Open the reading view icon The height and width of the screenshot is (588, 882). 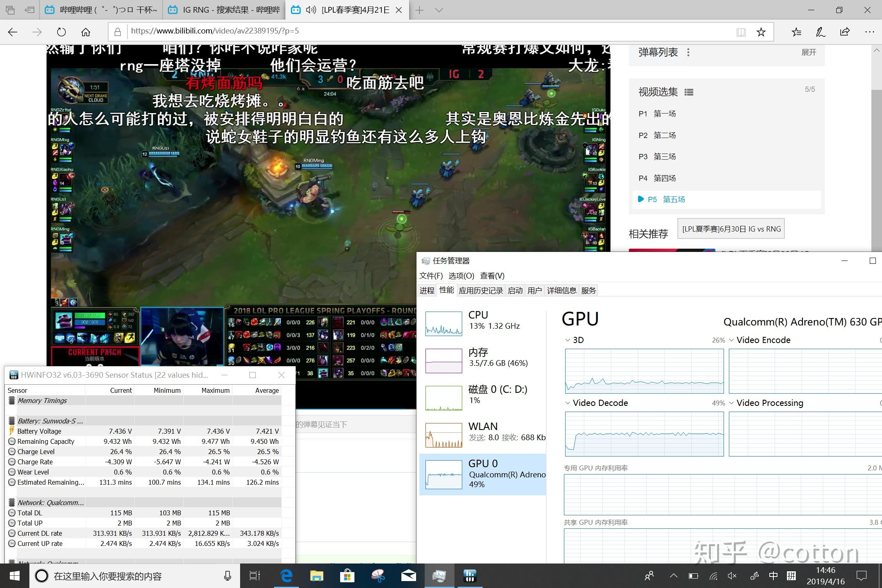point(741,32)
